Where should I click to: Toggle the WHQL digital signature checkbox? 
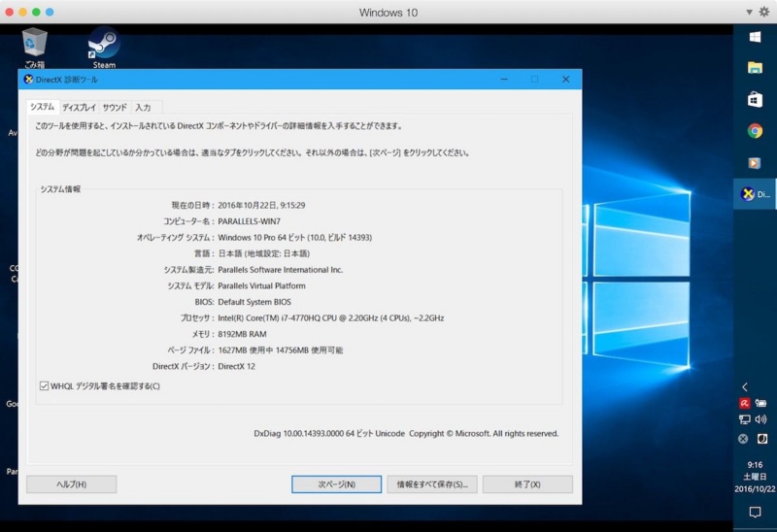point(44,385)
